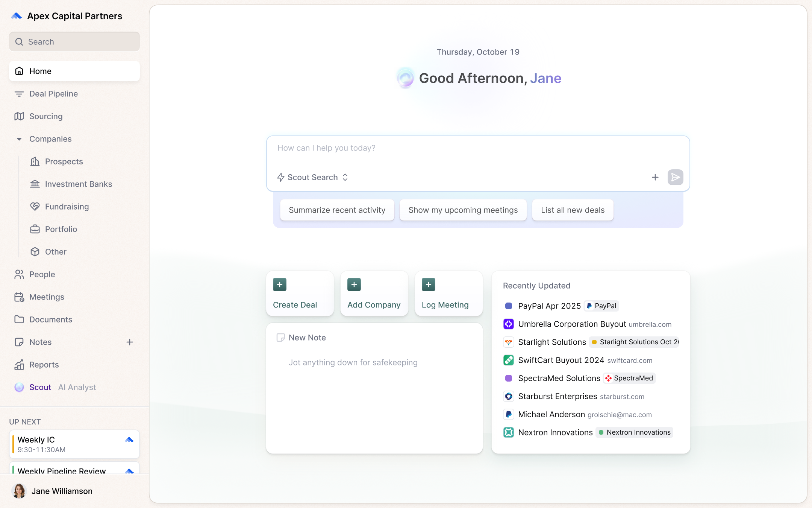Select the Sourcing map icon
Image resolution: width=812 pixels, height=508 pixels.
coord(19,116)
